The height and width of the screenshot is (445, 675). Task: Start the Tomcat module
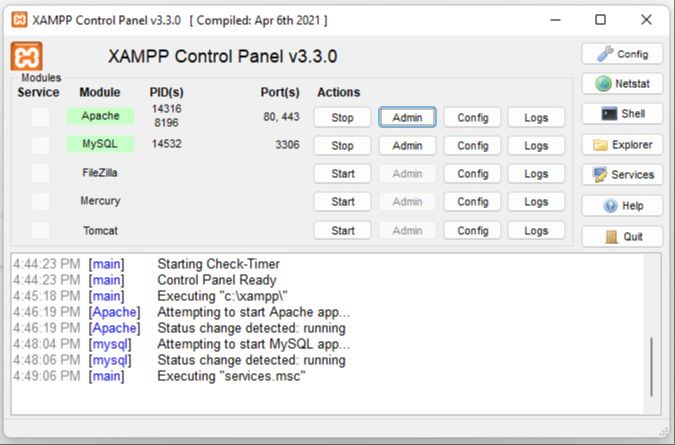point(342,230)
